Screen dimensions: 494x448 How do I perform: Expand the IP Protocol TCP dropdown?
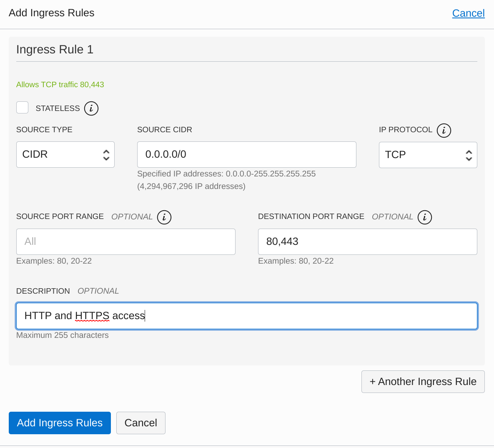point(428,155)
